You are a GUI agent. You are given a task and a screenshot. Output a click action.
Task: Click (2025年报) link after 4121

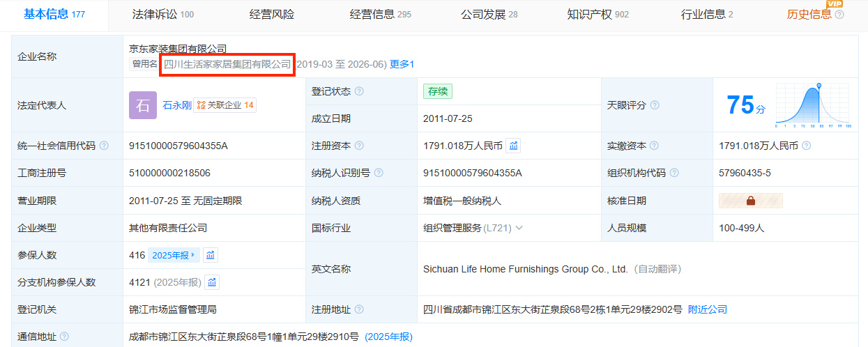[177, 282]
